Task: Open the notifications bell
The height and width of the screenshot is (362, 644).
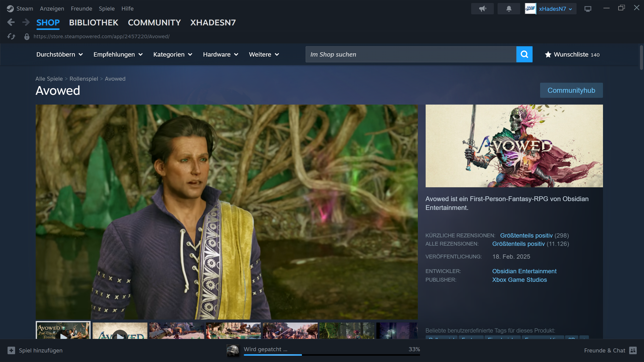Action: [509, 9]
